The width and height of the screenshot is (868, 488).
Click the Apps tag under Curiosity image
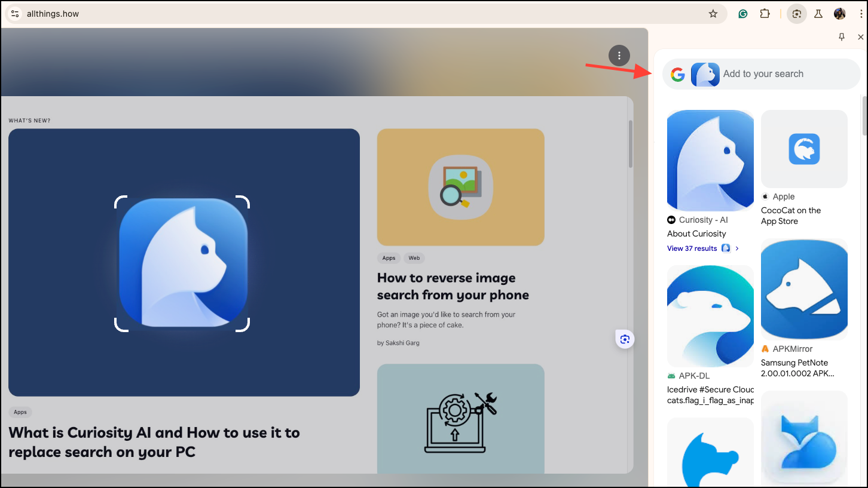[x=20, y=412]
